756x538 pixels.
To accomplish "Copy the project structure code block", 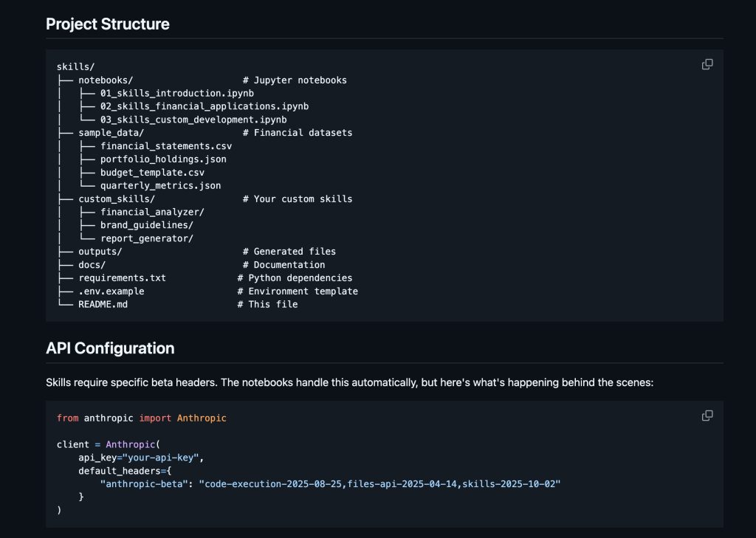I will [x=707, y=65].
